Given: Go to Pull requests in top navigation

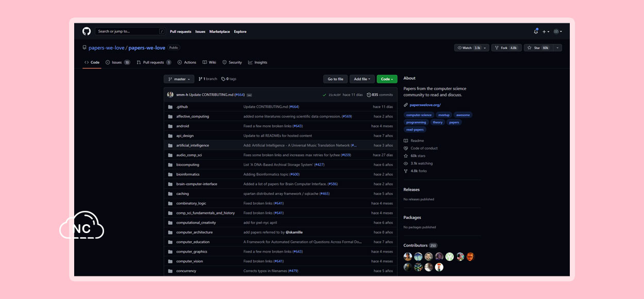Looking at the screenshot, I should tap(181, 31).
